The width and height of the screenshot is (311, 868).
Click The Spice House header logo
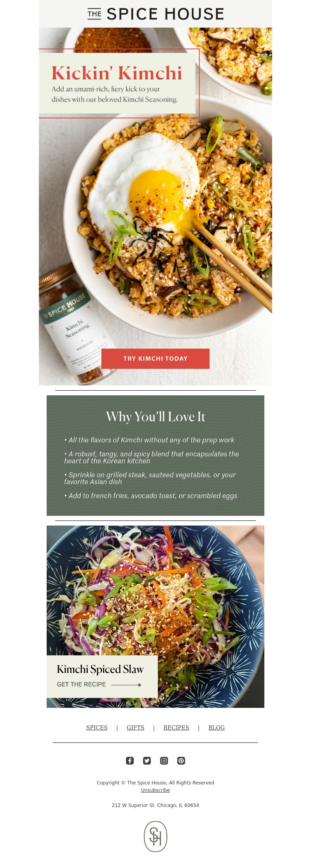(155, 14)
